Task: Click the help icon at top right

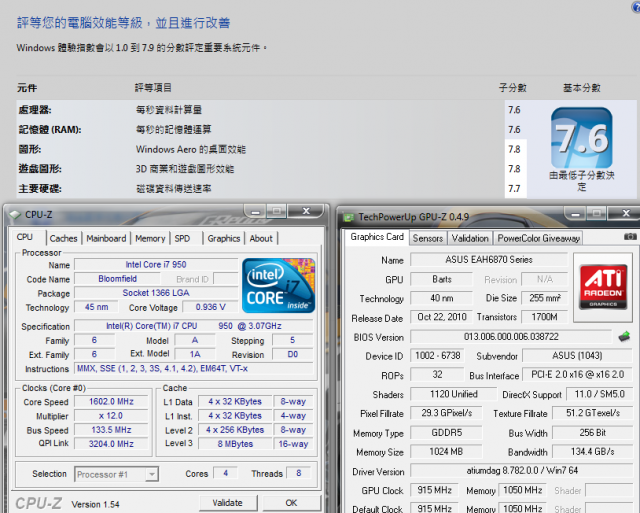Action: 636,6
